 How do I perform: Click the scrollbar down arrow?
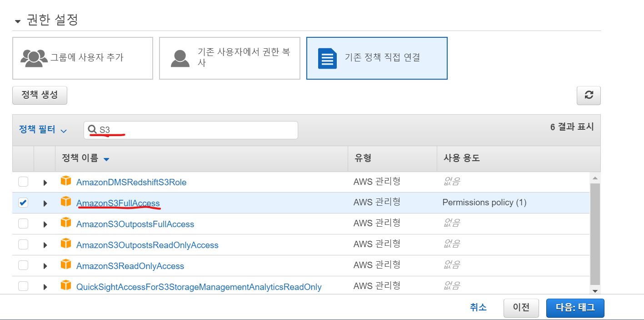(x=595, y=290)
